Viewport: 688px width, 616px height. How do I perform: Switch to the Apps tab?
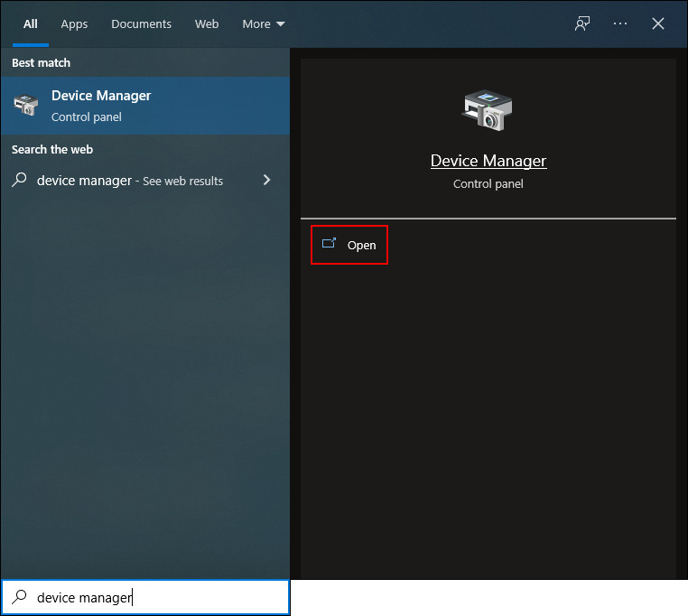pos(74,24)
